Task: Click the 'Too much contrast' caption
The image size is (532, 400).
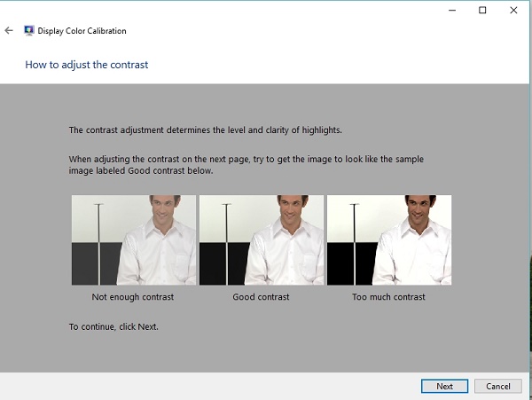Action: 388,297
